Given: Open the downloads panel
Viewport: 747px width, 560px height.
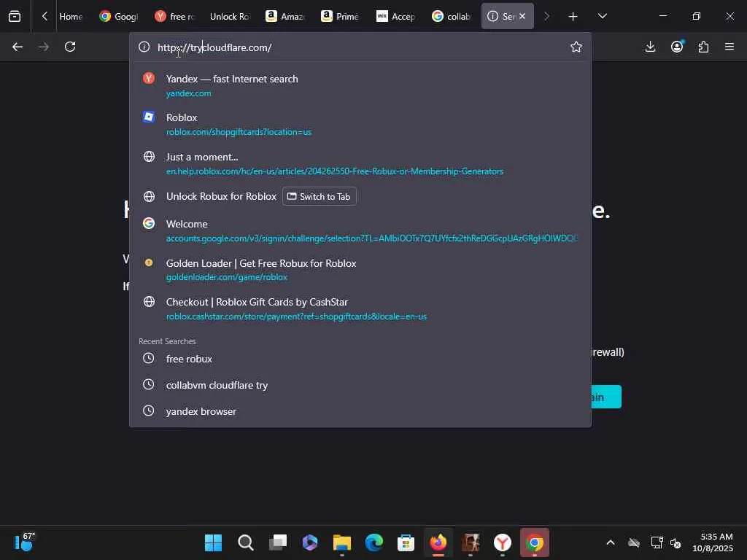Looking at the screenshot, I should click(x=650, y=47).
